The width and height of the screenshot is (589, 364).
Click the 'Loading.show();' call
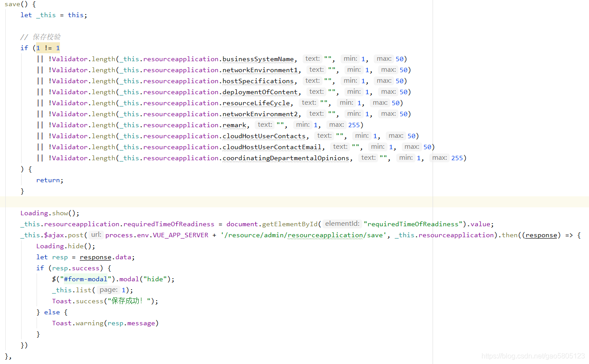50,213
